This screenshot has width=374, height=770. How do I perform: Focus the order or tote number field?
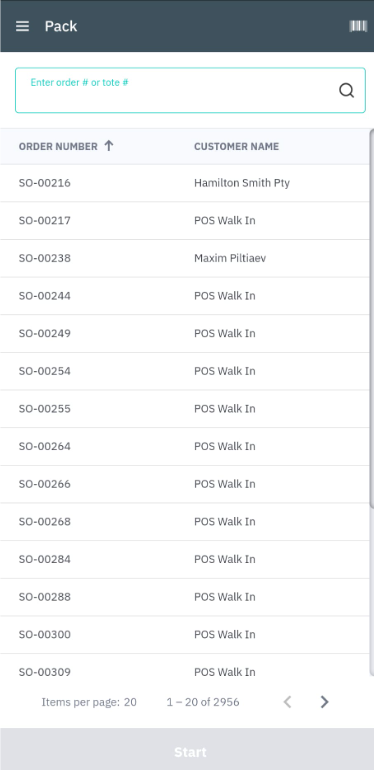point(190,90)
